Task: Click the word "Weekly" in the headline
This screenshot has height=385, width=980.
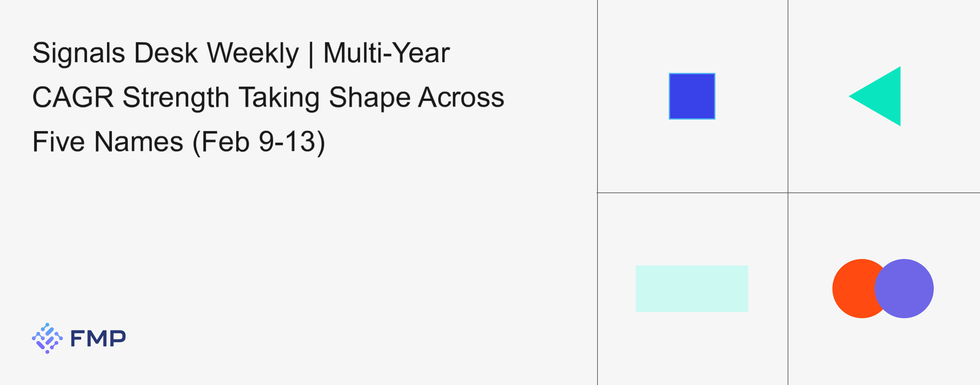Action: (253, 53)
